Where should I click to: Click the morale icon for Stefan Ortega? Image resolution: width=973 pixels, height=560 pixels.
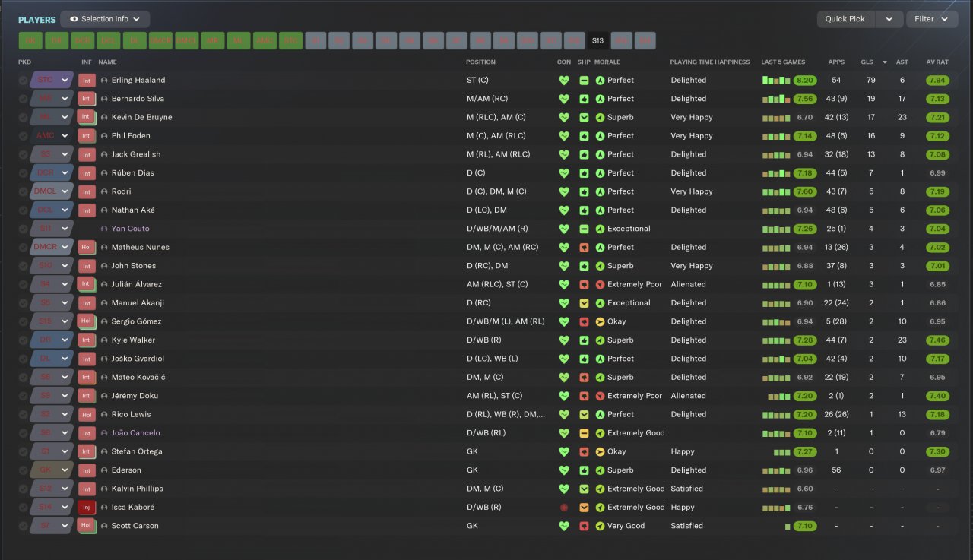tap(601, 451)
